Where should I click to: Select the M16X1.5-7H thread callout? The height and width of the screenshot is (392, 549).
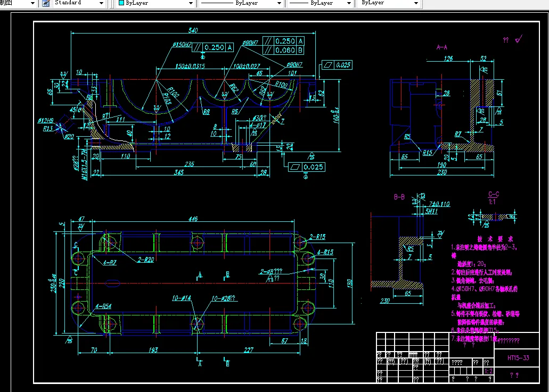(84, 164)
